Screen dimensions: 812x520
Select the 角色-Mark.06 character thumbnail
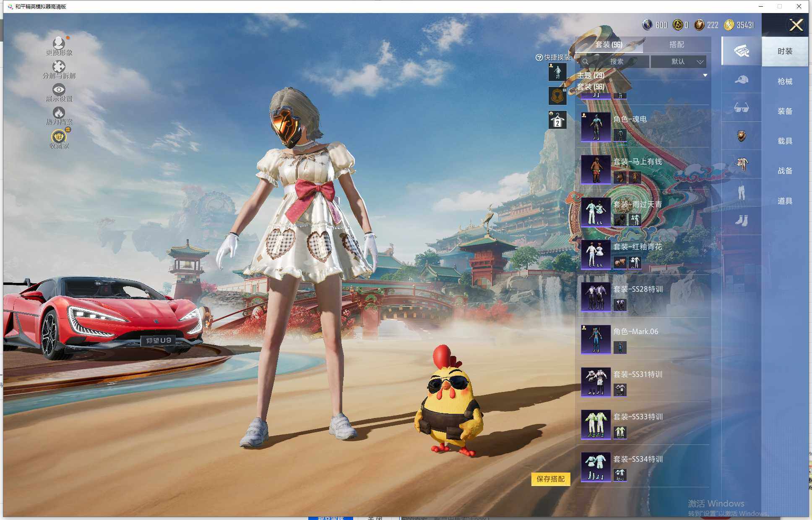(x=595, y=339)
